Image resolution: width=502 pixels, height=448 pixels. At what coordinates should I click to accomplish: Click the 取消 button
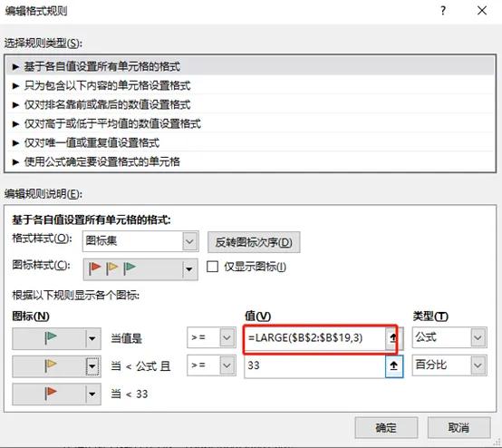(x=459, y=427)
